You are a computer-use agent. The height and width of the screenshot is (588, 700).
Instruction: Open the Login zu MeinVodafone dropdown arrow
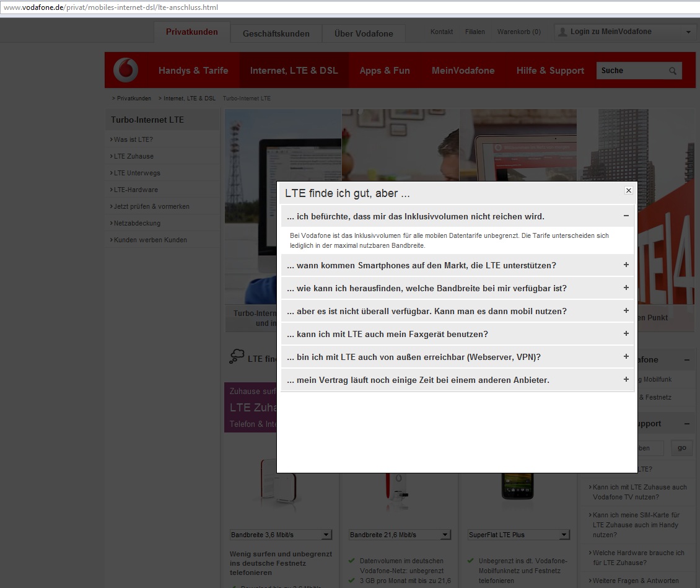(688, 32)
